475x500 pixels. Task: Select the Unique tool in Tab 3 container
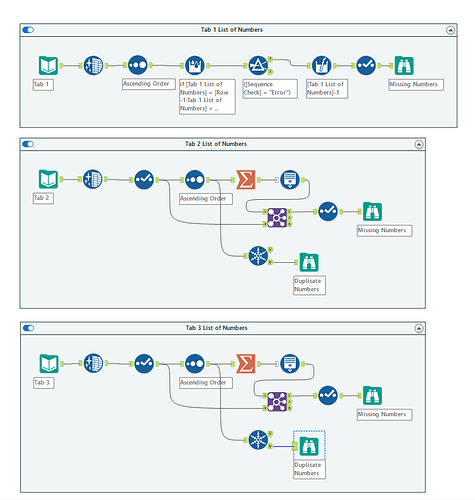258,440
